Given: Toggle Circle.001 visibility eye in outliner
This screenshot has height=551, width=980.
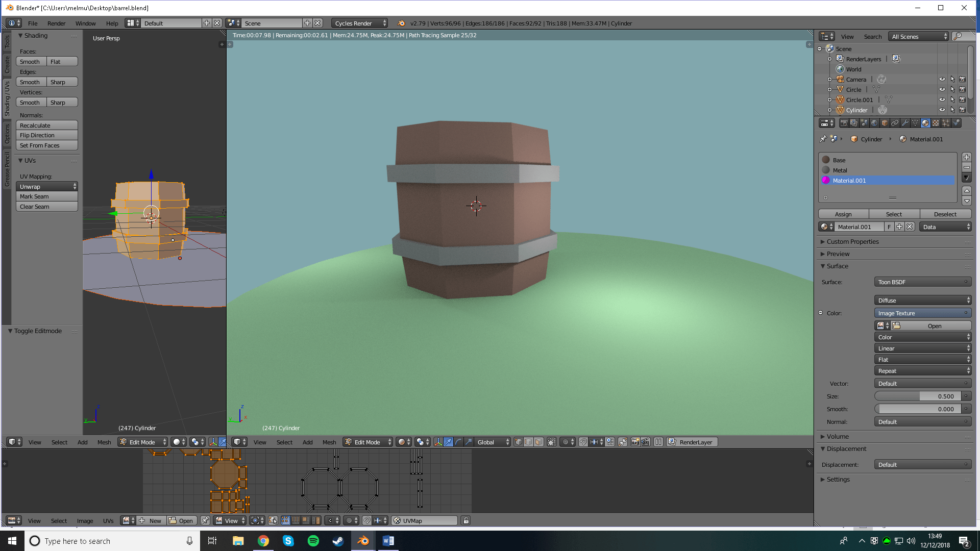Looking at the screenshot, I should (x=942, y=100).
